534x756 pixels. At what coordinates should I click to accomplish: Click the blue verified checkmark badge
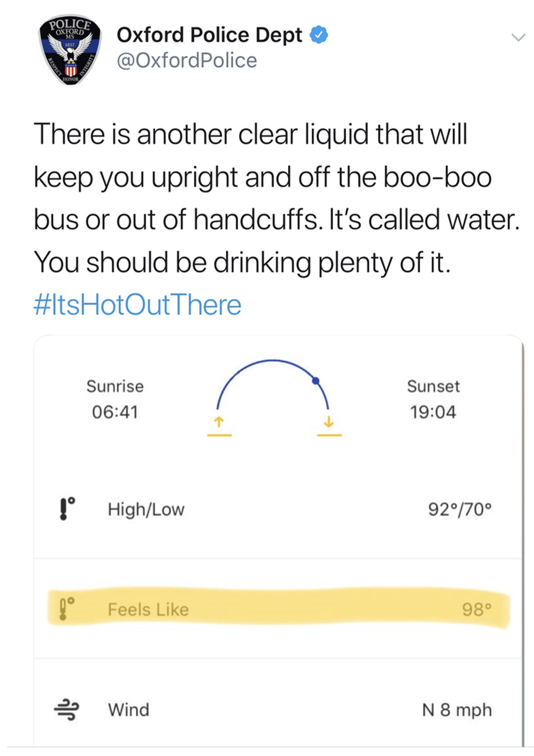click(319, 35)
